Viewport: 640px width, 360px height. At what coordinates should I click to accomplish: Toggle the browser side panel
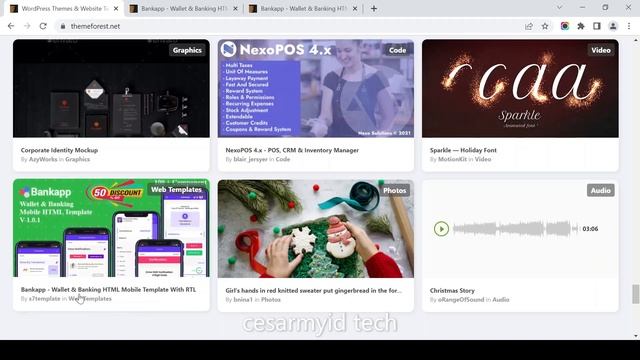coord(597,26)
